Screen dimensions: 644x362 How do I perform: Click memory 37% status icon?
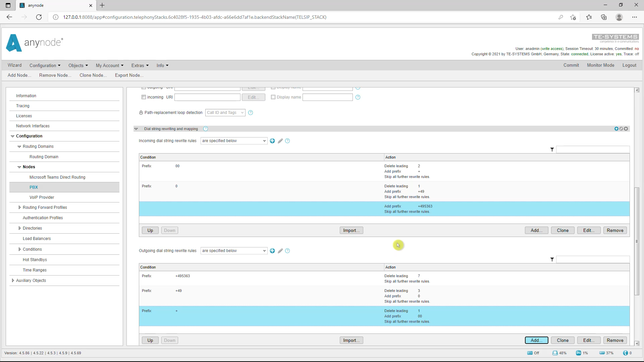coord(602,353)
